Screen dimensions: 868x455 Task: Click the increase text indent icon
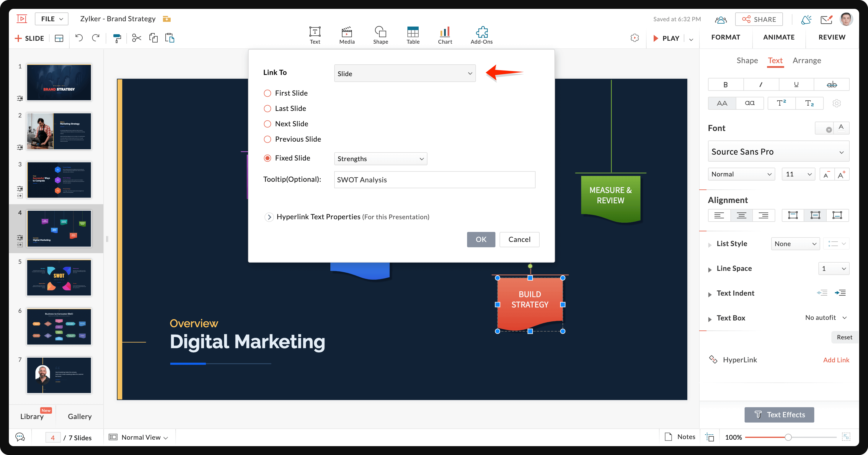(840, 293)
